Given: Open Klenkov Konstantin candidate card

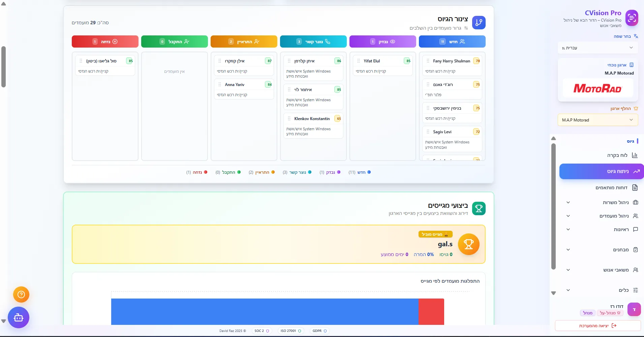Looking at the screenshot, I should pyautogui.click(x=313, y=126).
